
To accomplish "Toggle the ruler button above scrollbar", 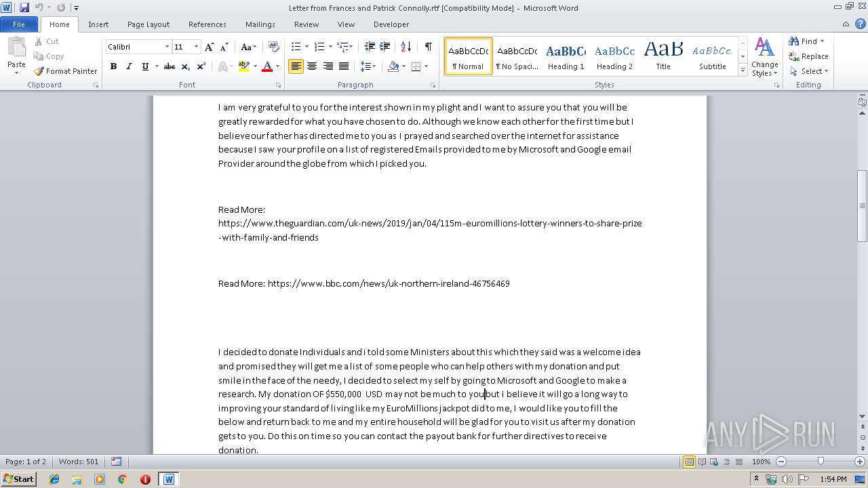I will coord(863,102).
